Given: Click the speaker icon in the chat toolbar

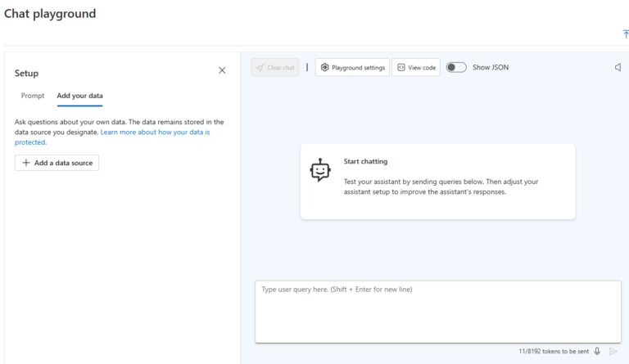Looking at the screenshot, I should pos(618,68).
